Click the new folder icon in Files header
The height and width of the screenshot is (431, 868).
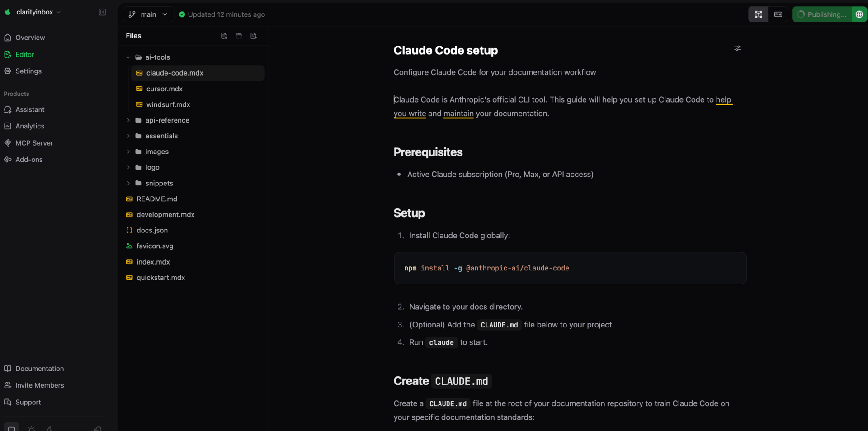(x=239, y=36)
